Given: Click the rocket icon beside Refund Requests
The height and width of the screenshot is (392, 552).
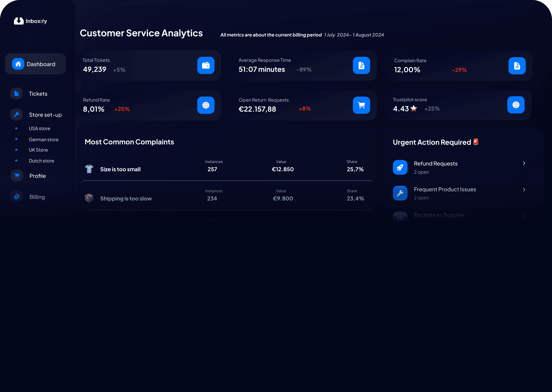Looking at the screenshot, I should click(400, 167).
